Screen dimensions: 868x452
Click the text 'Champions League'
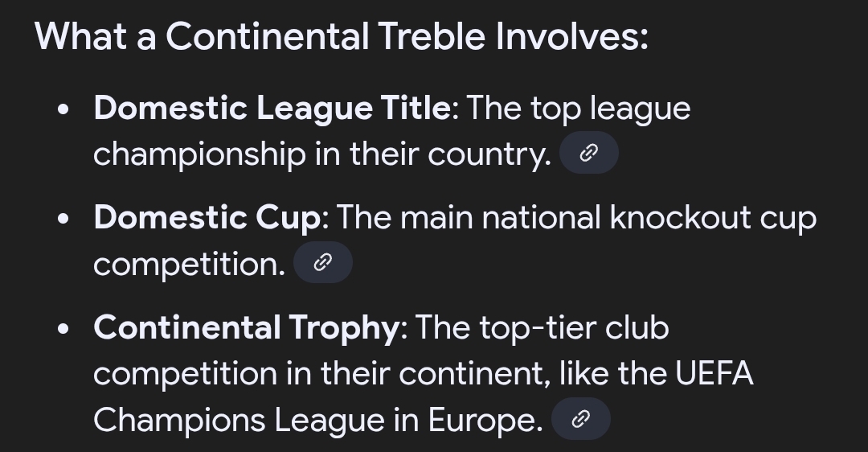(240, 421)
